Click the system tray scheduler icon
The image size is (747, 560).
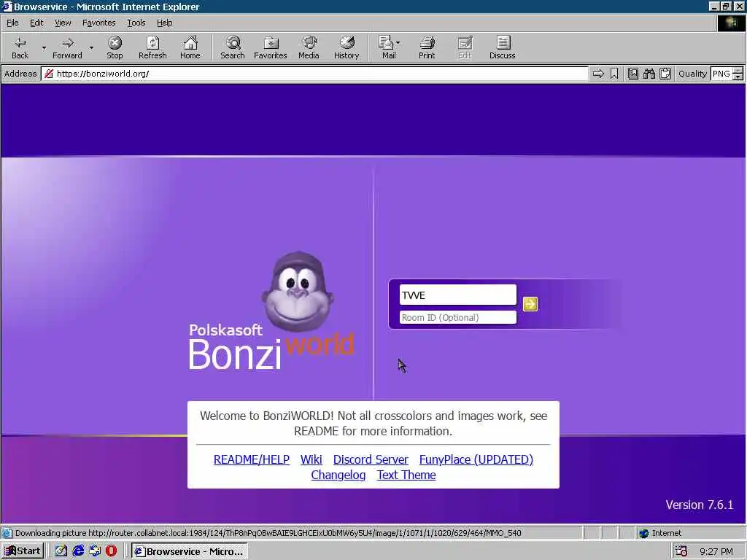[681, 551]
